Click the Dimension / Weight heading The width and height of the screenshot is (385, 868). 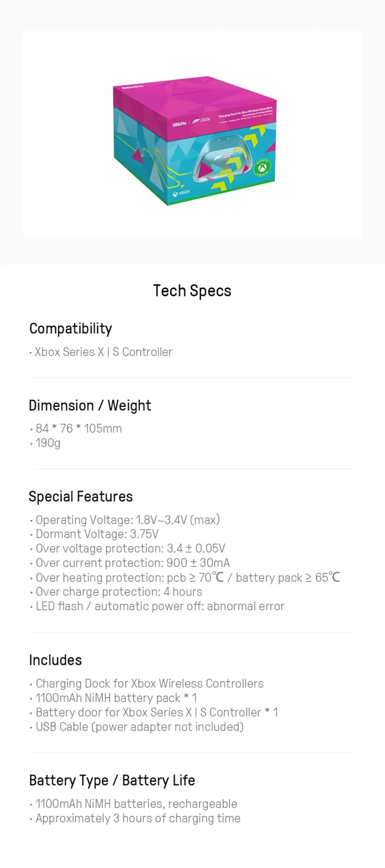pos(90,405)
